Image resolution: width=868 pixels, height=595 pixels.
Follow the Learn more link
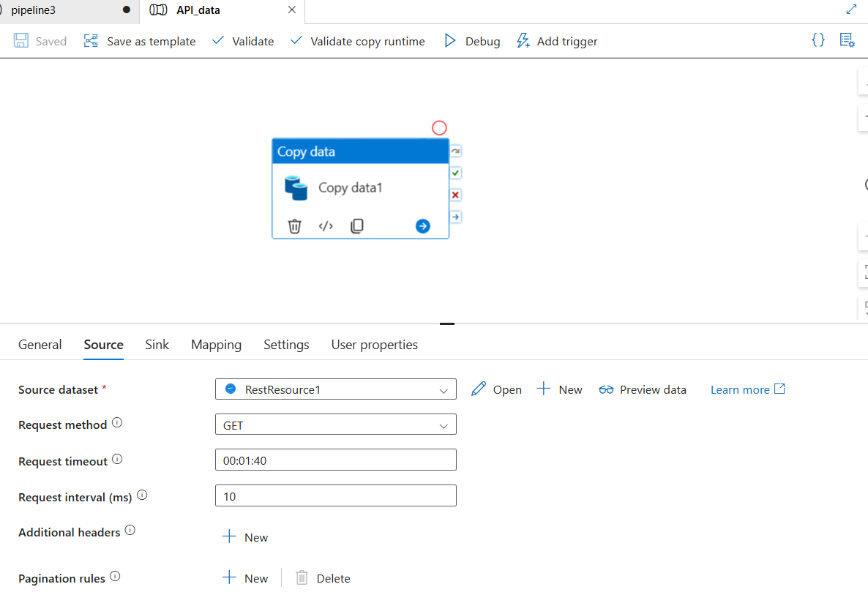747,389
